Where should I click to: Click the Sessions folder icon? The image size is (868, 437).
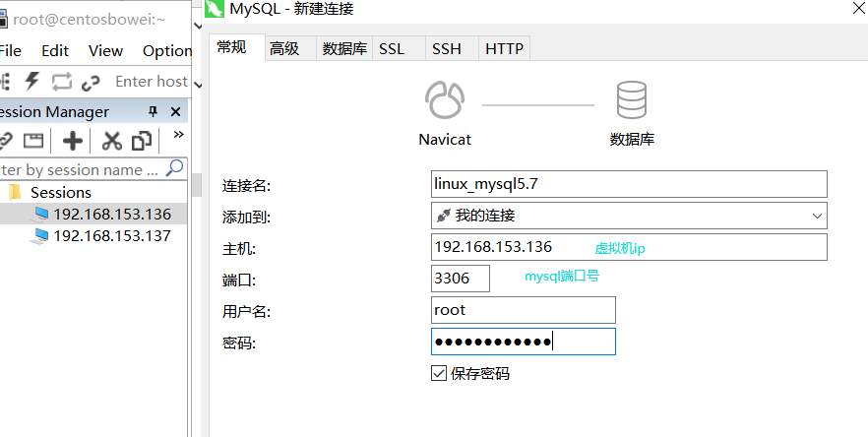coord(15,192)
